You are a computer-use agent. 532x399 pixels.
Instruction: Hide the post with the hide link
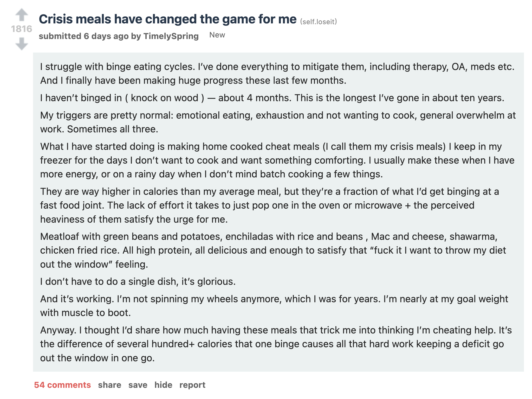163,385
